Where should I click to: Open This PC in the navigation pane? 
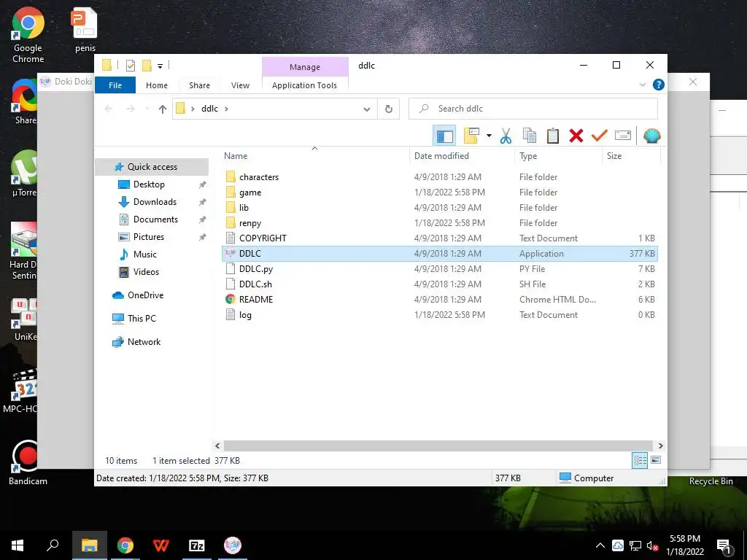point(142,319)
